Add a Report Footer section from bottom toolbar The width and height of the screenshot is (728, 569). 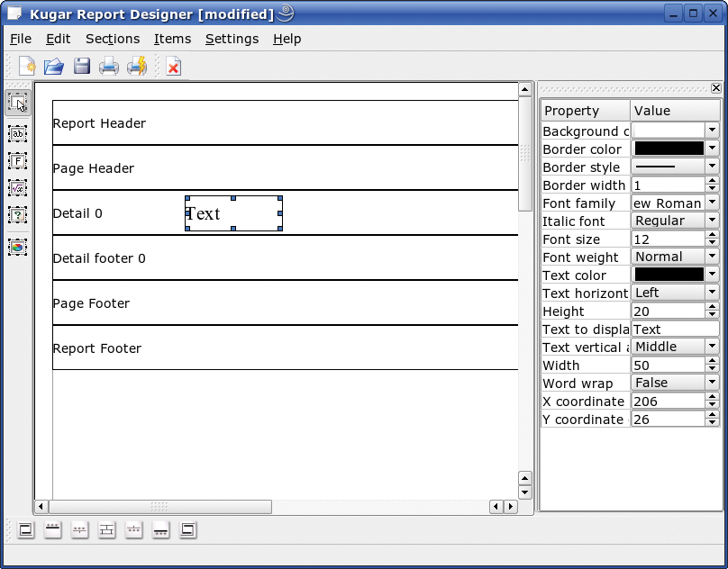point(187,530)
